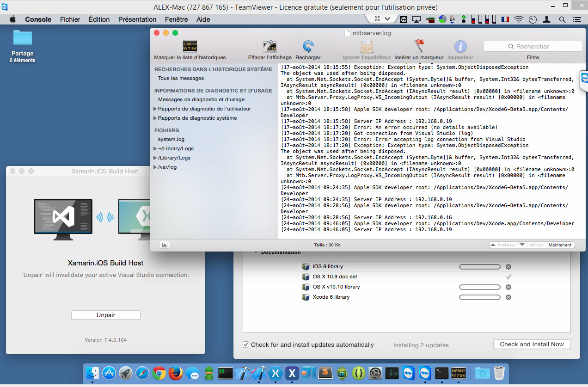Click Xcode 6 library progress bar

480,297
